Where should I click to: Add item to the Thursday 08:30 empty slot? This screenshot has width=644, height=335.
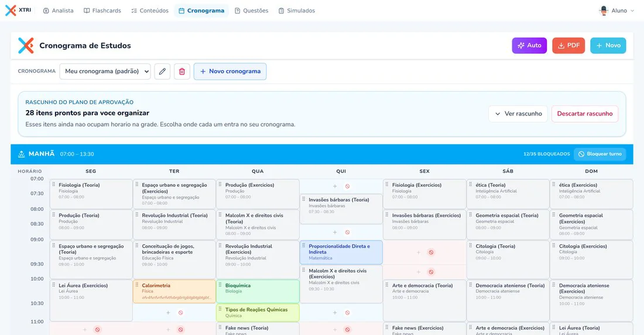(x=335, y=233)
